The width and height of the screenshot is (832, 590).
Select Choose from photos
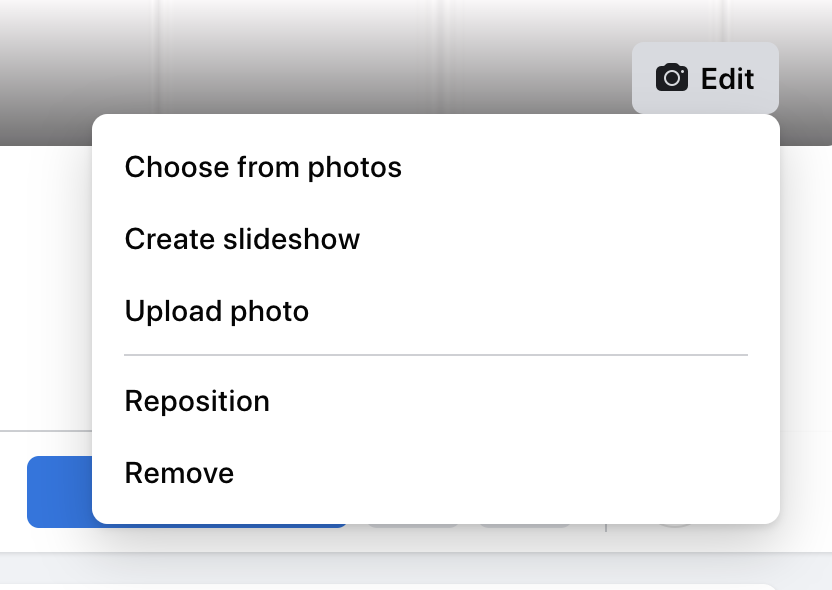coord(263,167)
